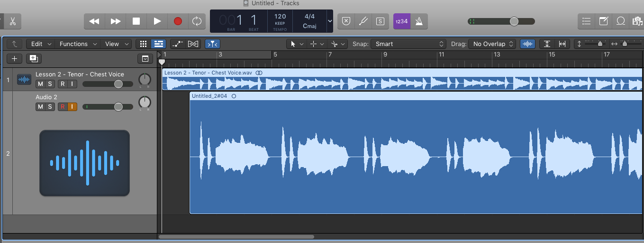Screen dimensions: 644x243
Task: Click the master volume slider knob
Action: (x=514, y=21)
